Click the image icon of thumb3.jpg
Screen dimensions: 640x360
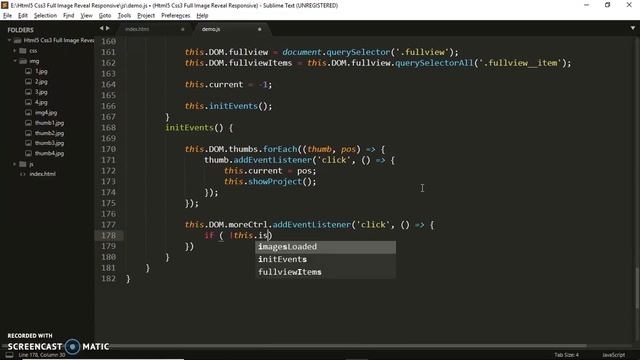coord(28,143)
